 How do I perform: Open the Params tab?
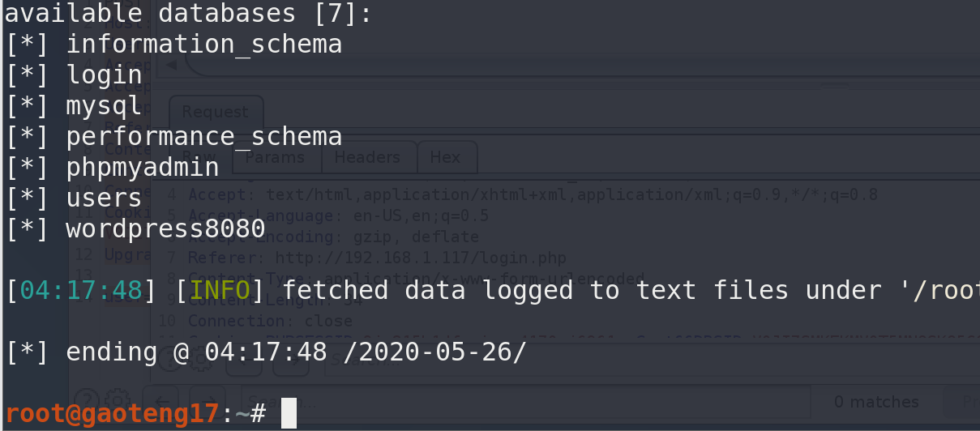(x=276, y=157)
